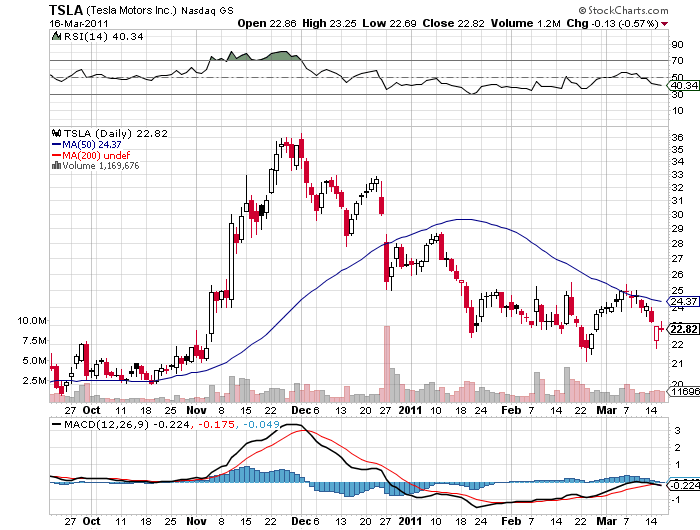Click the Nasdaq GS exchange label
Image resolution: width=700 pixels, height=530 pixels.
tap(207, 11)
